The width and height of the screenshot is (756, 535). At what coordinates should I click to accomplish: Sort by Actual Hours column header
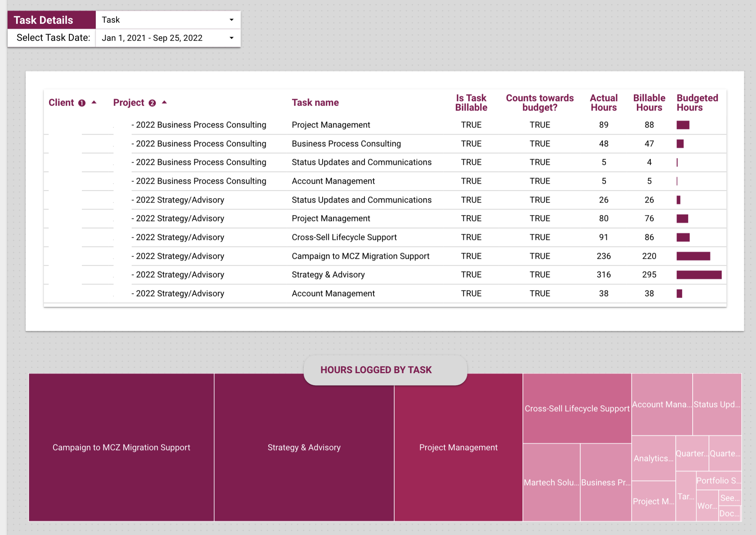click(603, 103)
